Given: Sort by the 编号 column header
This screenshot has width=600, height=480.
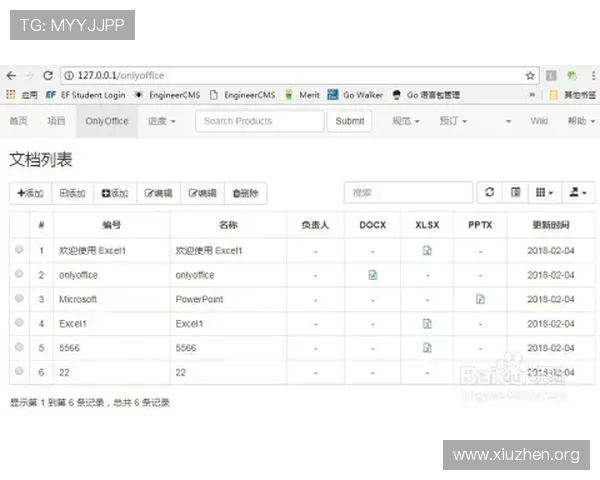Looking at the screenshot, I should click(112, 225).
